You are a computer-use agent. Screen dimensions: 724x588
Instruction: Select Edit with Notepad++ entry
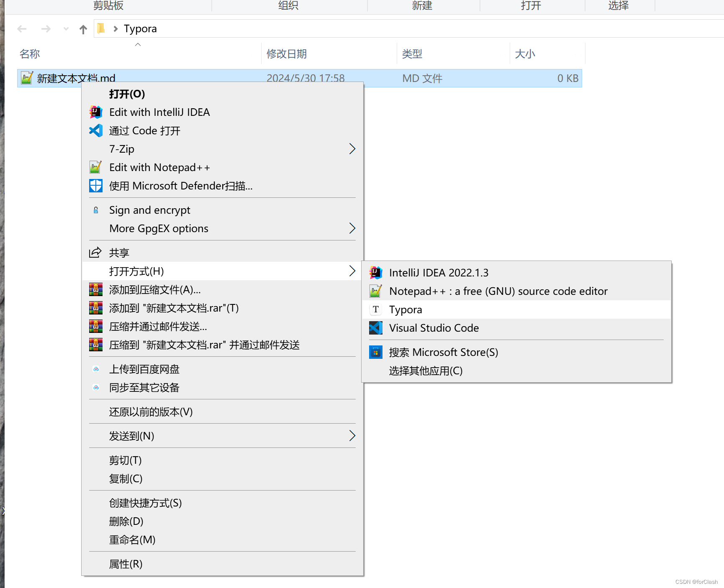click(223, 167)
